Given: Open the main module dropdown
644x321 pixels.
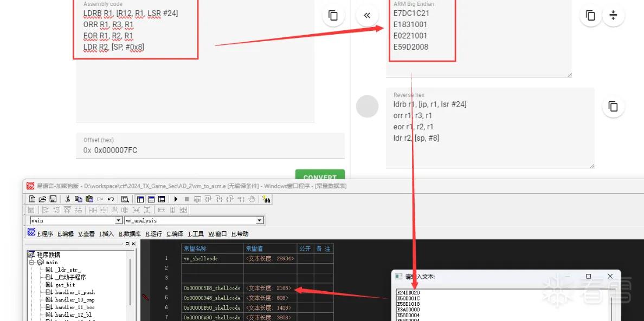Looking at the screenshot, I should [x=119, y=220].
